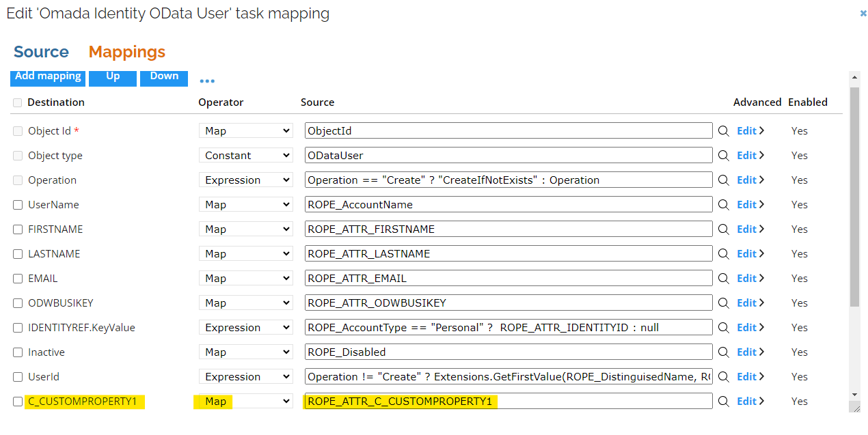Select the C_CUSTOMPROPERTY1 mapping checkbox
The height and width of the screenshot is (435, 868).
click(18, 402)
